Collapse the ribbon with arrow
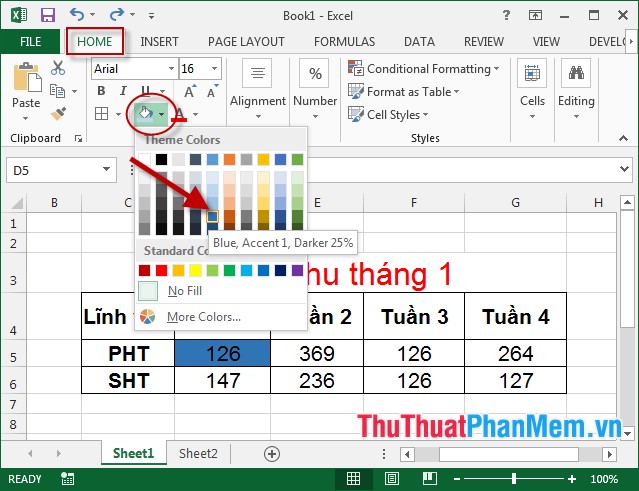This screenshot has width=639, height=491. coord(623,139)
